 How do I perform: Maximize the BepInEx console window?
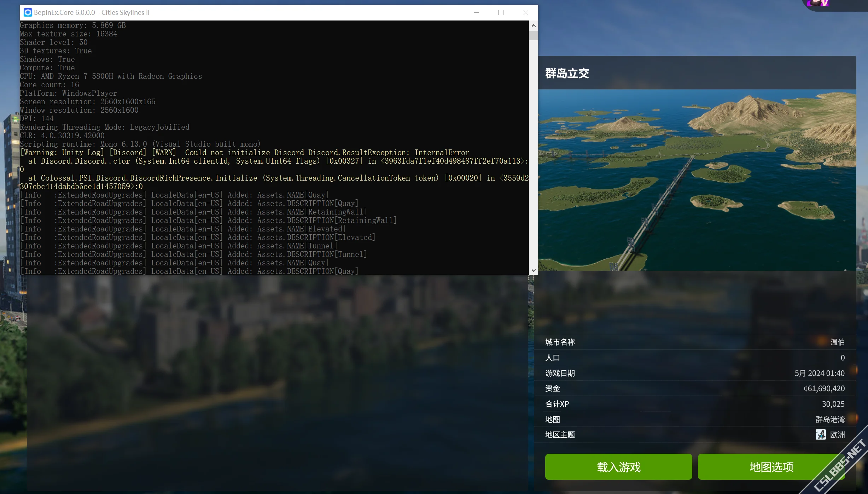(501, 12)
